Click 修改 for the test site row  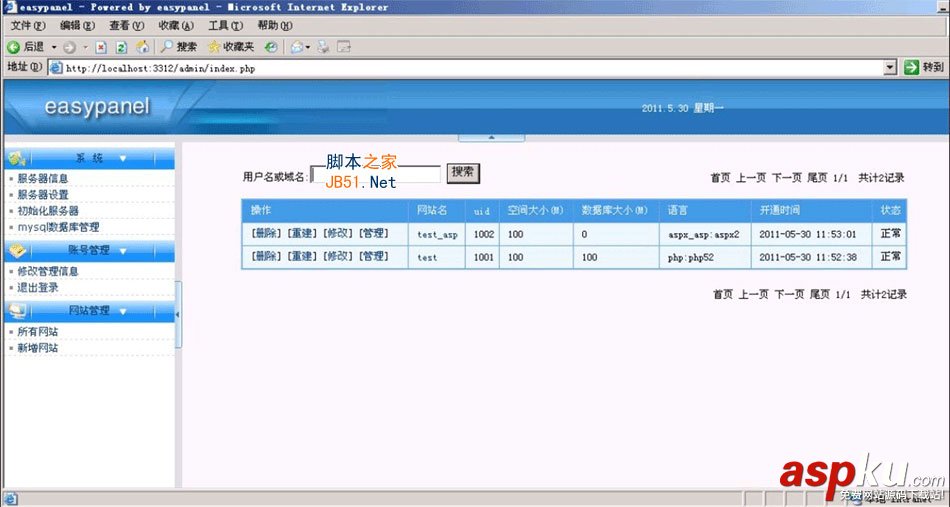coord(337,257)
